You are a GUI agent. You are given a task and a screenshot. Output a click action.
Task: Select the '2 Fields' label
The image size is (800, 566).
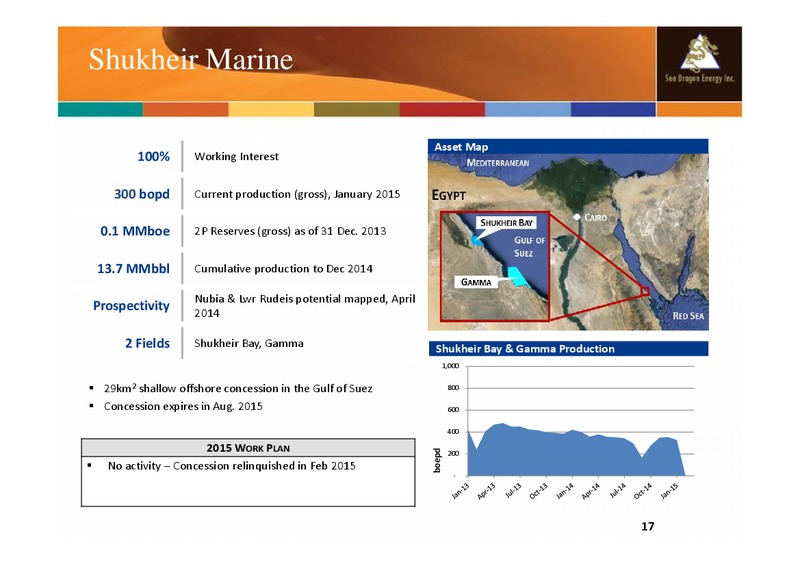[x=147, y=343]
